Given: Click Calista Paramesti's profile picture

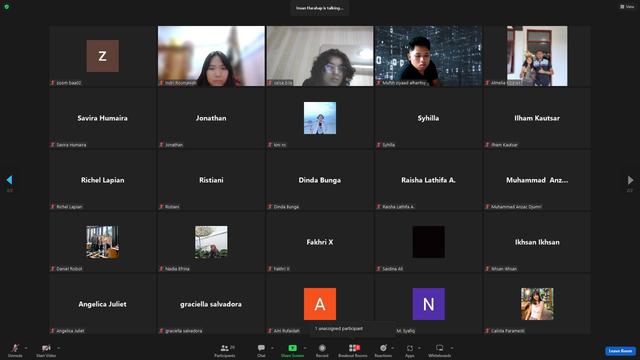Looking at the screenshot, I should click(537, 304).
